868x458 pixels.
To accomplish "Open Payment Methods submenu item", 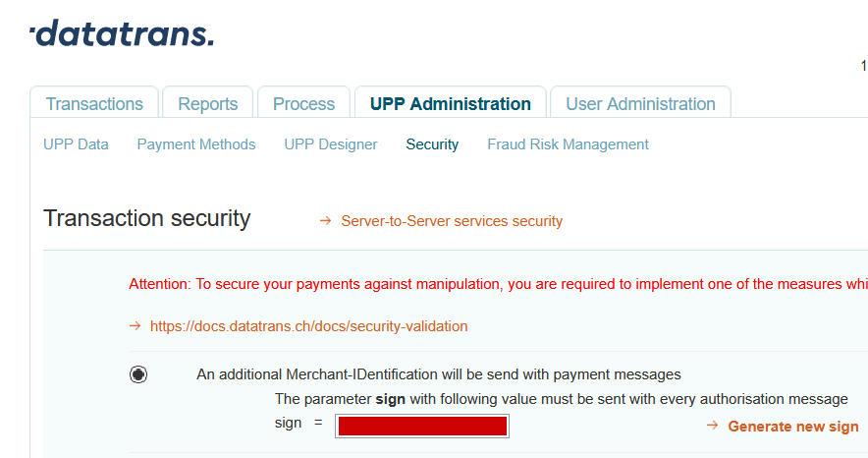I will [196, 144].
